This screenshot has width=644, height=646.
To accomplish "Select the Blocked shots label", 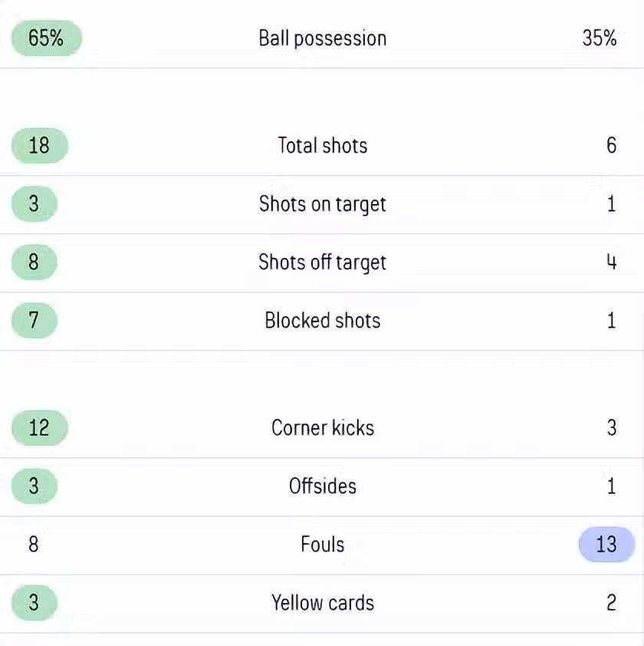I will [322, 321].
